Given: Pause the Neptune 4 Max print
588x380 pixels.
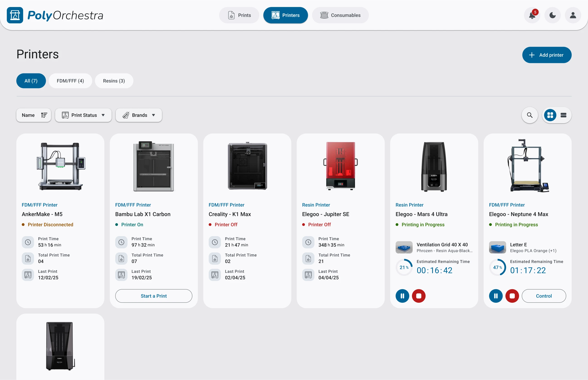Looking at the screenshot, I should pyautogui.click(x=495, y=296).
